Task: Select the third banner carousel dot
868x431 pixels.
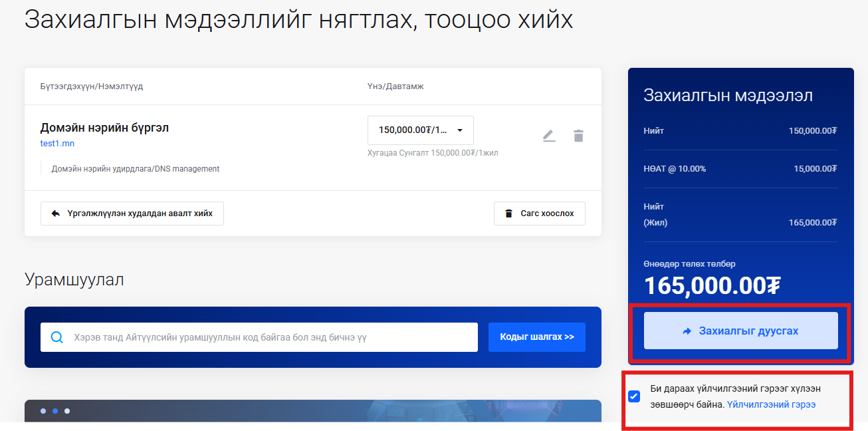Action: tap(67, 411)
